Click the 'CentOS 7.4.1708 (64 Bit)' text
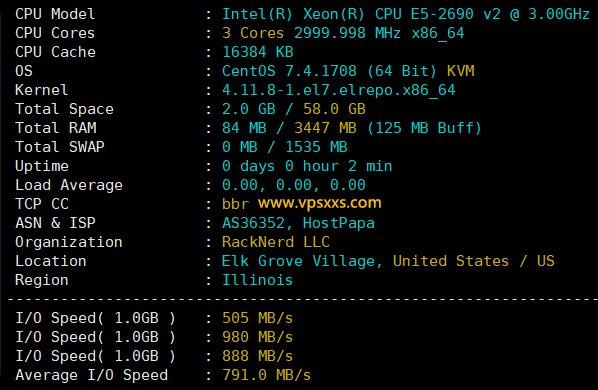The image size is (598, 390). pos(329,71)
